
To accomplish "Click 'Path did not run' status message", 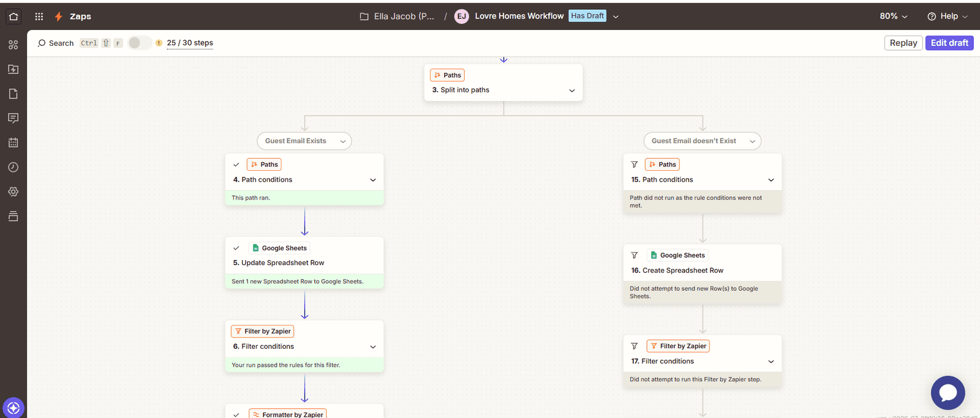I will (x=696, y=201).
